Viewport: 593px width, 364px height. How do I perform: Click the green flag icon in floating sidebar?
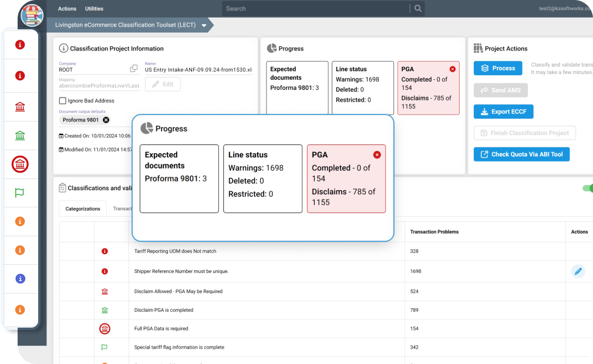point(19,193)
